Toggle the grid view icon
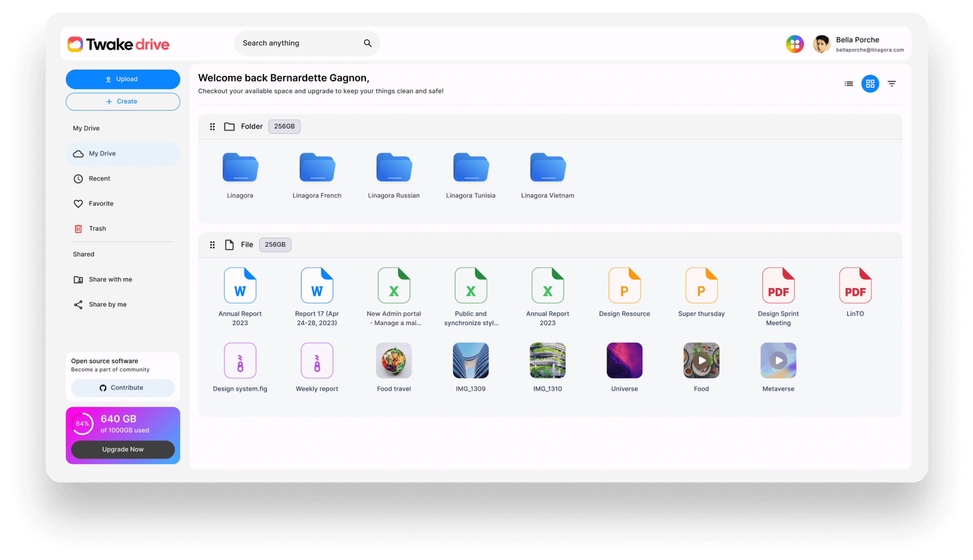Image resolution: width=973 pixels, height=560 pixels. (870, 84)
